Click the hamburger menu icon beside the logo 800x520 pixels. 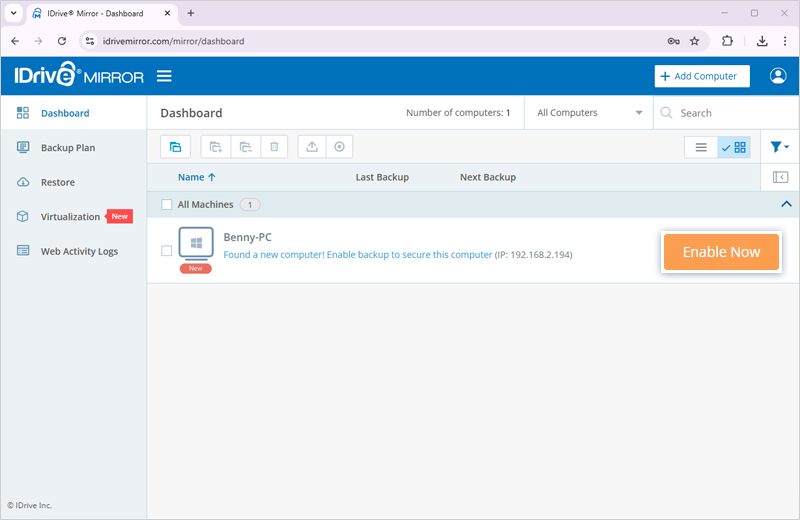coord(164,77)
